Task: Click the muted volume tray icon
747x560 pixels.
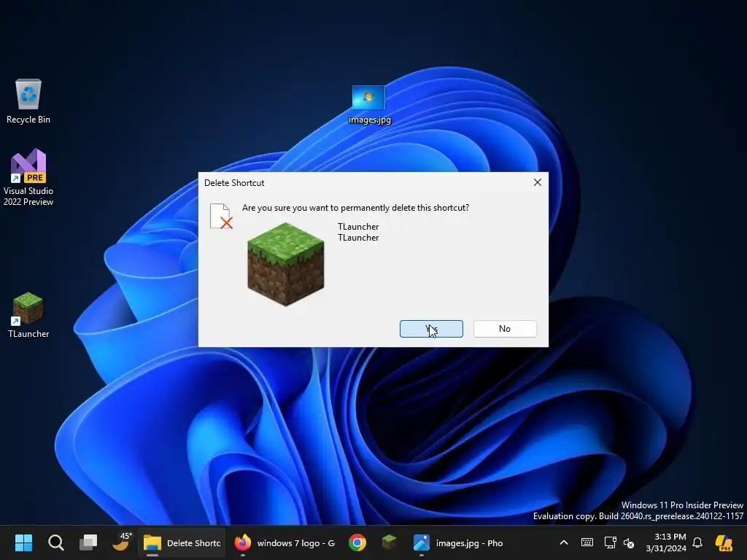Action: click(629, 542)
